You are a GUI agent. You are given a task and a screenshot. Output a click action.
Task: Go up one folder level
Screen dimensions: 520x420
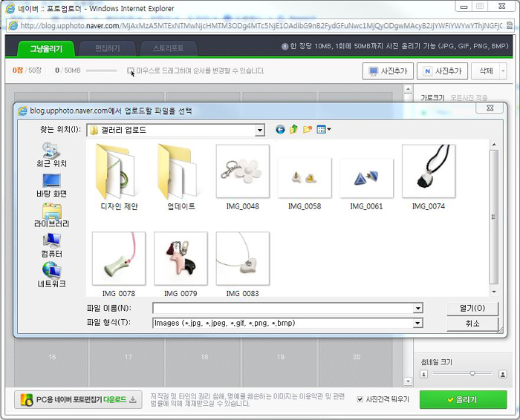click(293, 130)
